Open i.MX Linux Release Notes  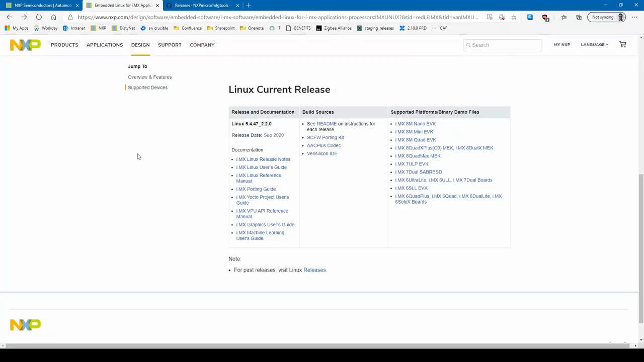[x=263, y=159]
